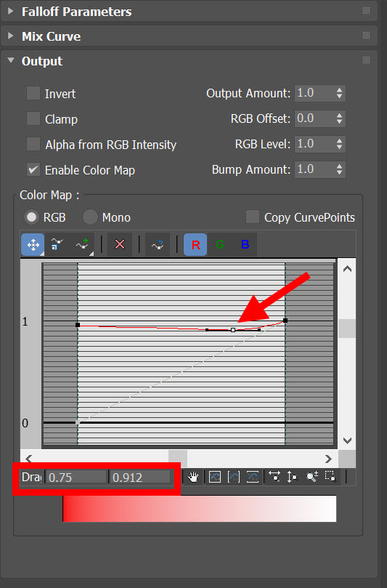Collapse the Output rollout
The width and height of the screenshot is (387, 588).
(10, 60)
